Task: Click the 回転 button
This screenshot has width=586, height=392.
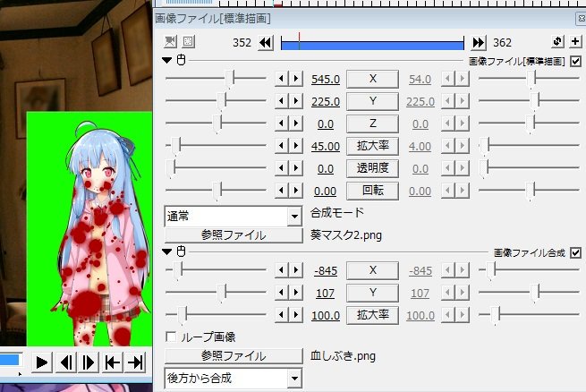Action: coord(372,191)
